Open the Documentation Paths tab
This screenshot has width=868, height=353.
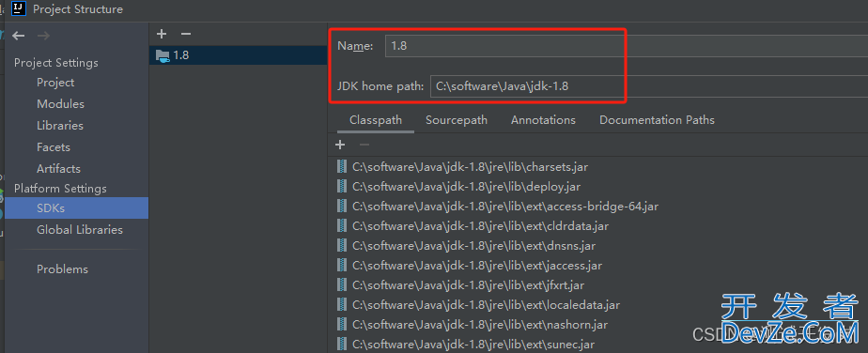click(x=657, y=120)
